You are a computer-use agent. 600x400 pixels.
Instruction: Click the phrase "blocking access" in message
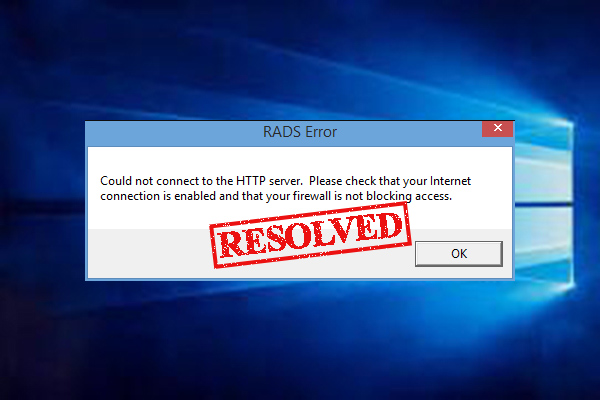(409, 196)
